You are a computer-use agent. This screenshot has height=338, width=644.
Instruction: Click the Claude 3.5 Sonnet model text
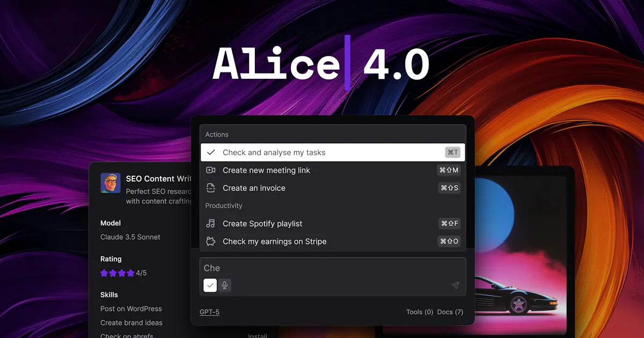click(130, 237)
